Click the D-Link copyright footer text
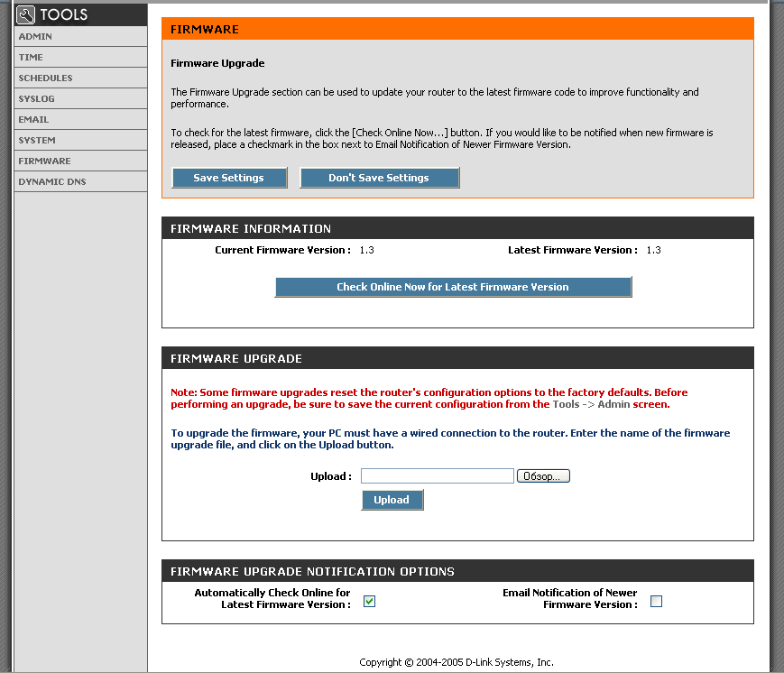This screenshot has width=784, height=673. pos(456,662)
